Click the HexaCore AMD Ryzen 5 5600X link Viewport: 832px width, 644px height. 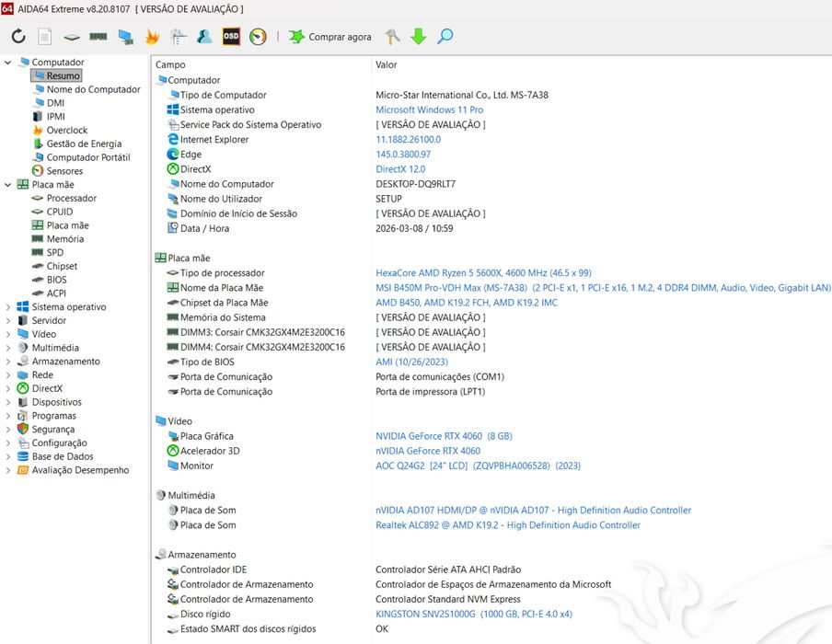point(483,273)
